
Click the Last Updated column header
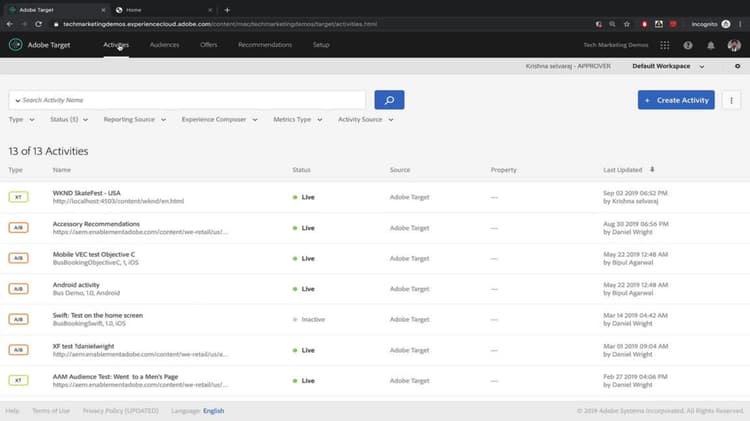(622, 170)
